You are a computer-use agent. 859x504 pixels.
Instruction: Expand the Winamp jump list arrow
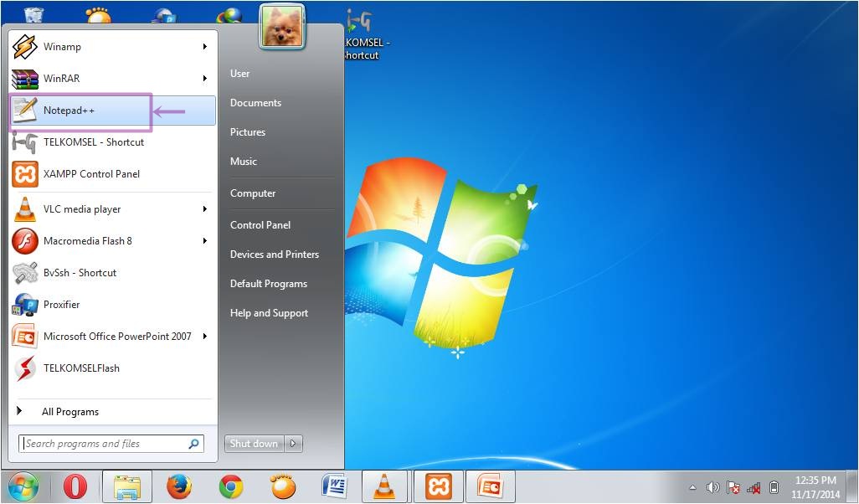(204, 47)
